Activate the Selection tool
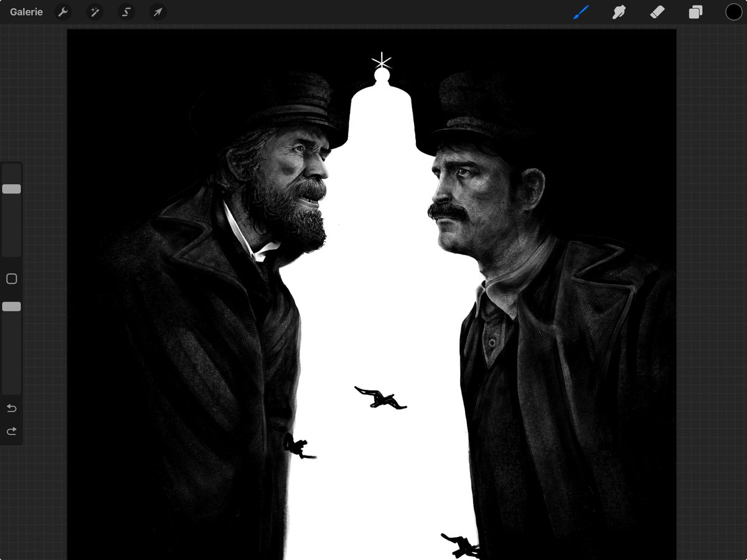 tap(126, 12)
